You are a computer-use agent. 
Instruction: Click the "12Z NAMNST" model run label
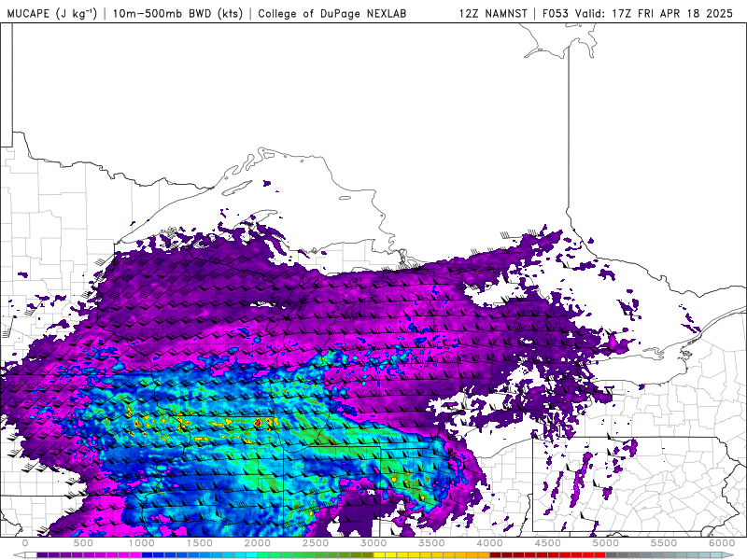(493, 13)
